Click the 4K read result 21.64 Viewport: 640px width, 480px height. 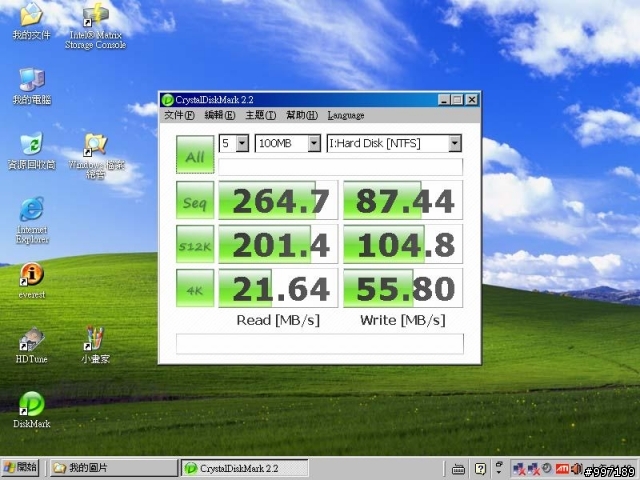click(x=278, y=288)
